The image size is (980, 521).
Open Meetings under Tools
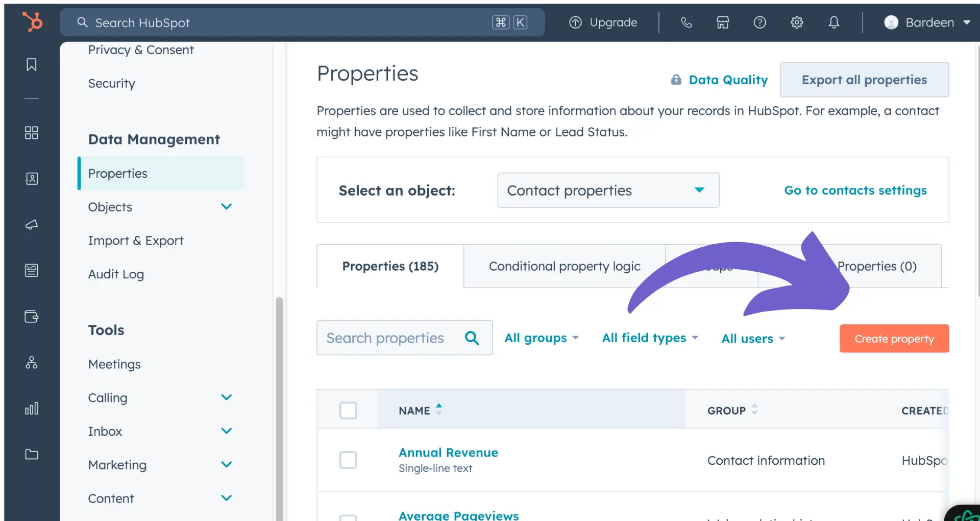tap(114, 364)
